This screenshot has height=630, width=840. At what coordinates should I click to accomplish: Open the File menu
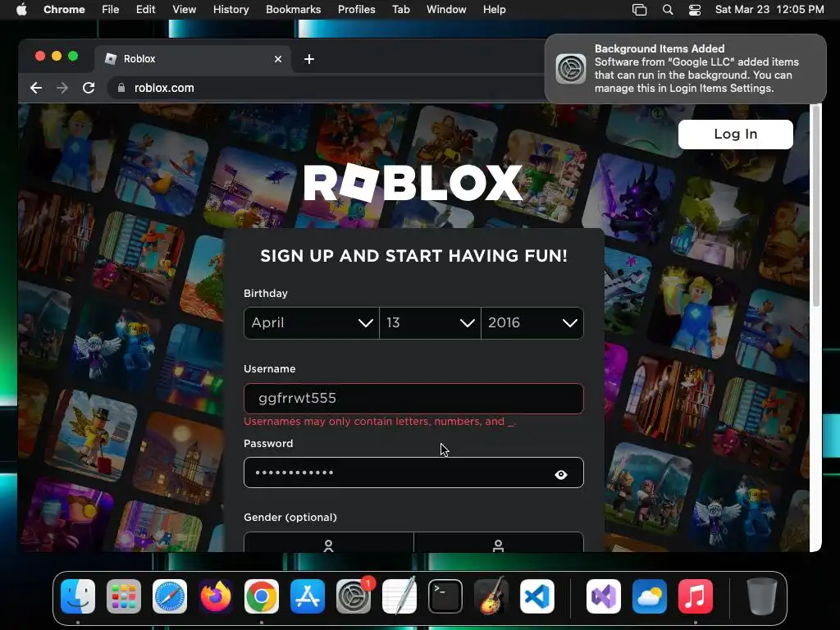click(111, 10)
